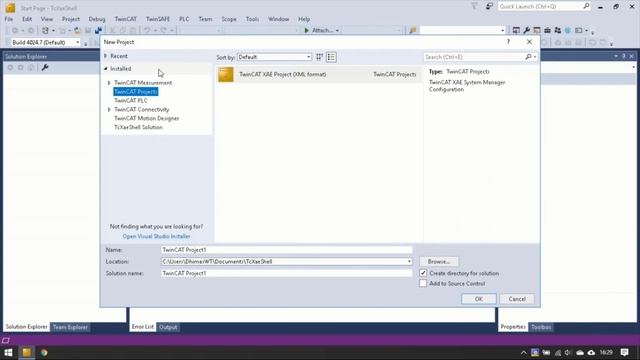
Task: Switch to small icons view
Action: point(320,57)
